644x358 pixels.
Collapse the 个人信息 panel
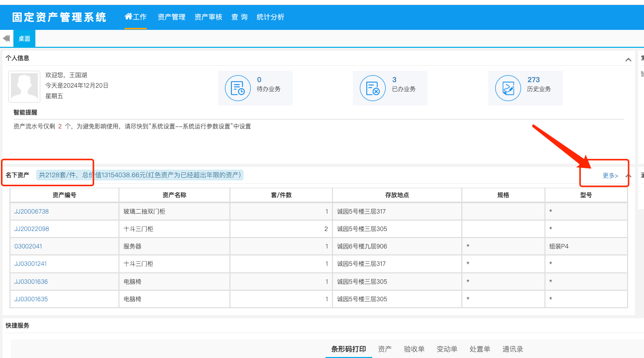[x=628, y=60]
